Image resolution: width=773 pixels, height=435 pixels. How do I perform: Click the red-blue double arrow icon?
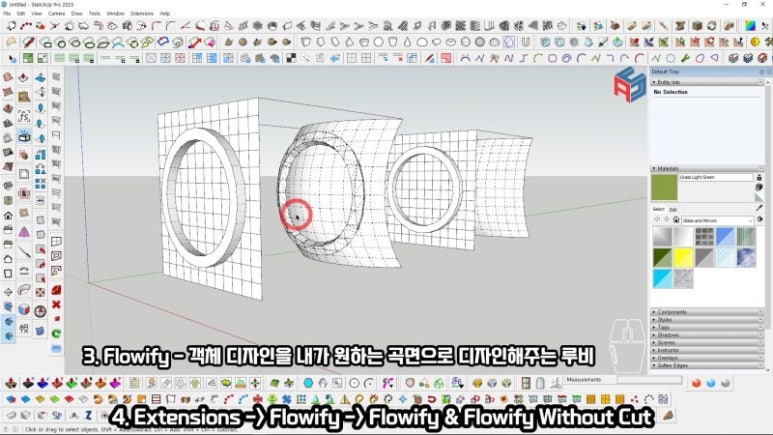click(195, 42)
